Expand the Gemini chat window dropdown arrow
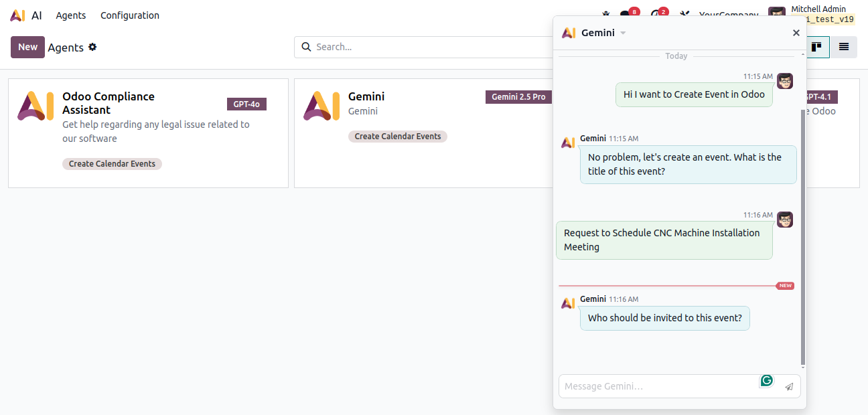 (623, 33)
